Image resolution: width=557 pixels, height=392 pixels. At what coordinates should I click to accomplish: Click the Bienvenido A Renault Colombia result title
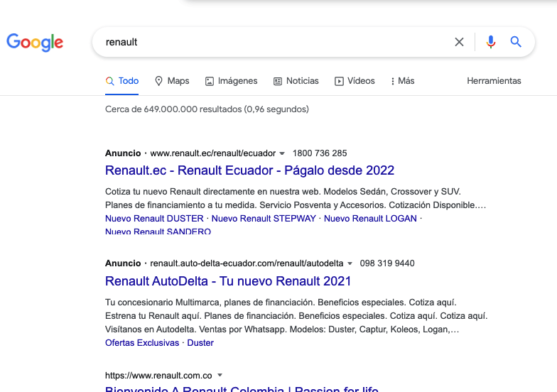(x=242, y=388)
